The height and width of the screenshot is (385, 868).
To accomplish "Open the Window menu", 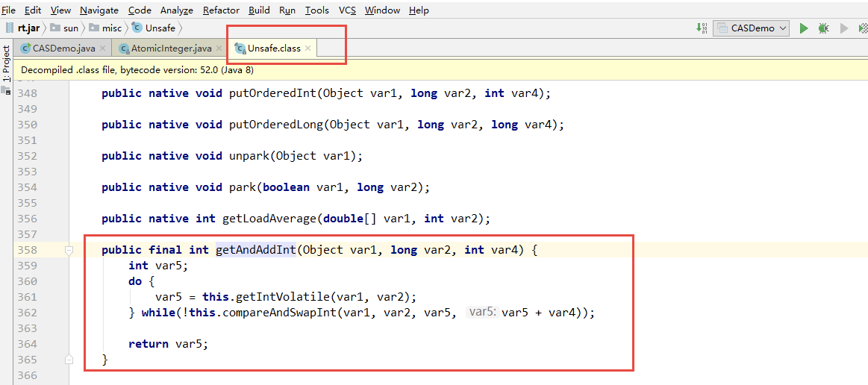I will tap(382, 10).
